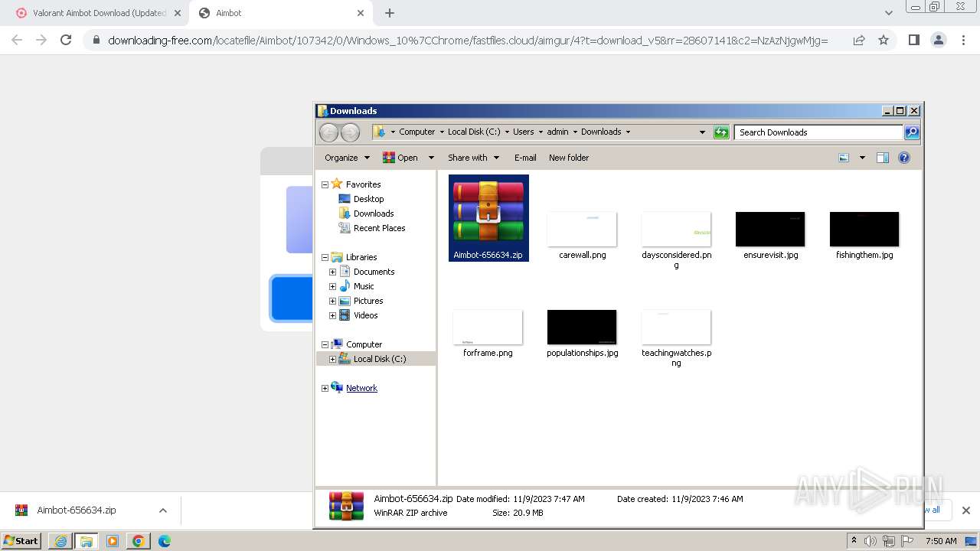Open Edge from taskbar
Viewport: 980px width, 551px height.
[x=164, y=541]
